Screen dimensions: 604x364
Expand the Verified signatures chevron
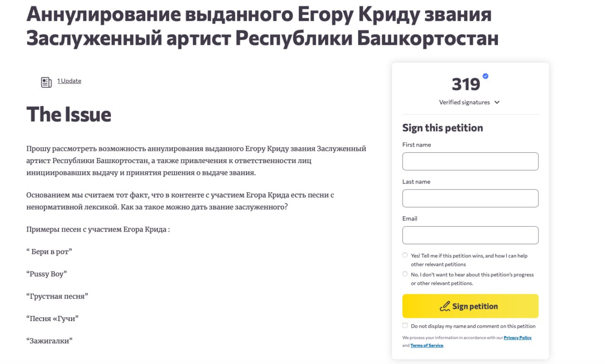pos(497,102)
